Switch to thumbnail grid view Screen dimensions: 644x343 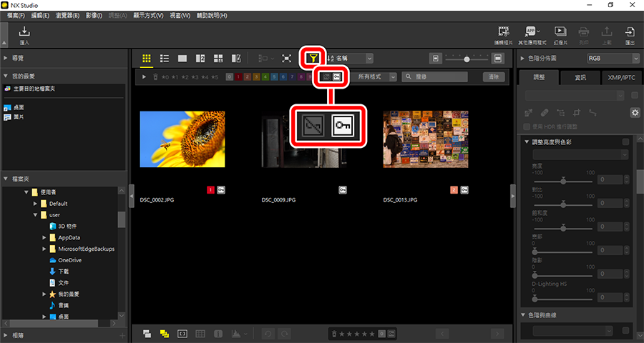[146, 59]
